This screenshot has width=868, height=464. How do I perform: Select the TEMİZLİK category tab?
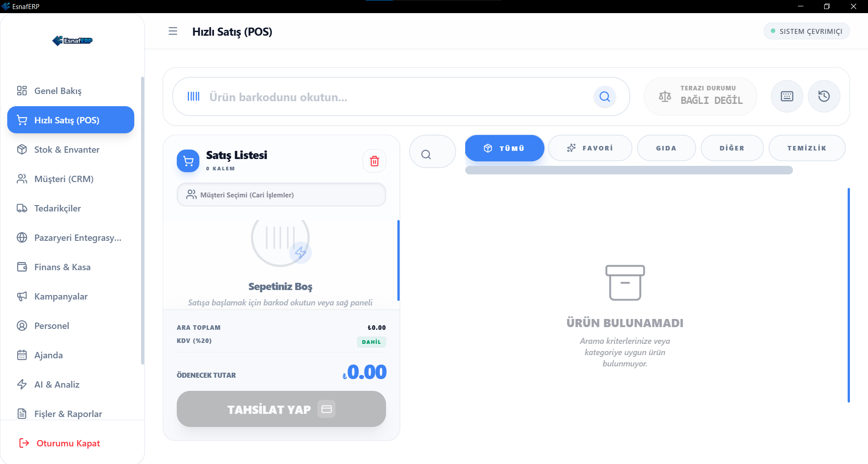(807, 148)
